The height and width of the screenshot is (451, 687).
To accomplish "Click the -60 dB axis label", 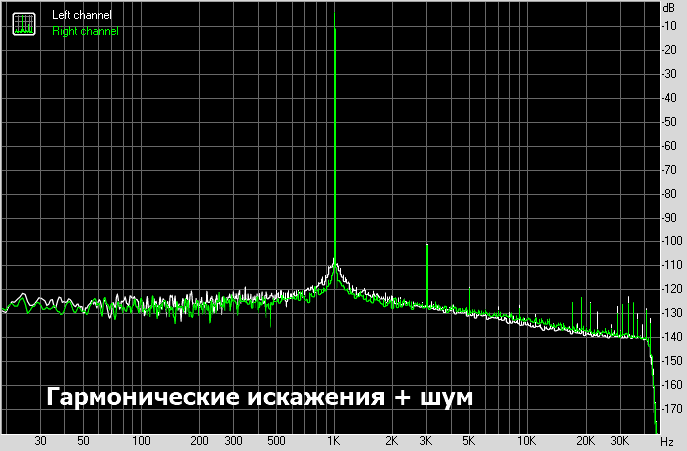I will point(670,145).
